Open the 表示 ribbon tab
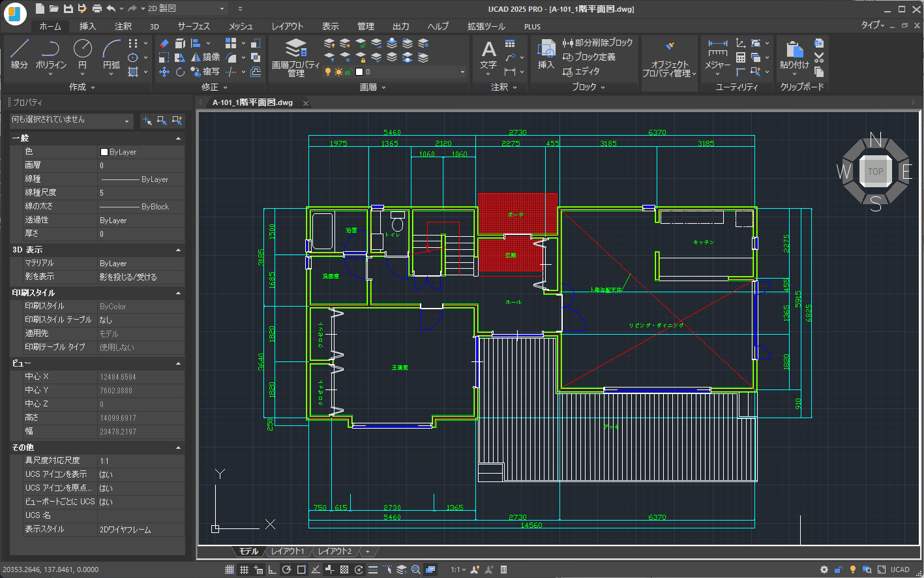Image resolution: width=924 pixels, height=578 pixels. [x=331, y=26]
